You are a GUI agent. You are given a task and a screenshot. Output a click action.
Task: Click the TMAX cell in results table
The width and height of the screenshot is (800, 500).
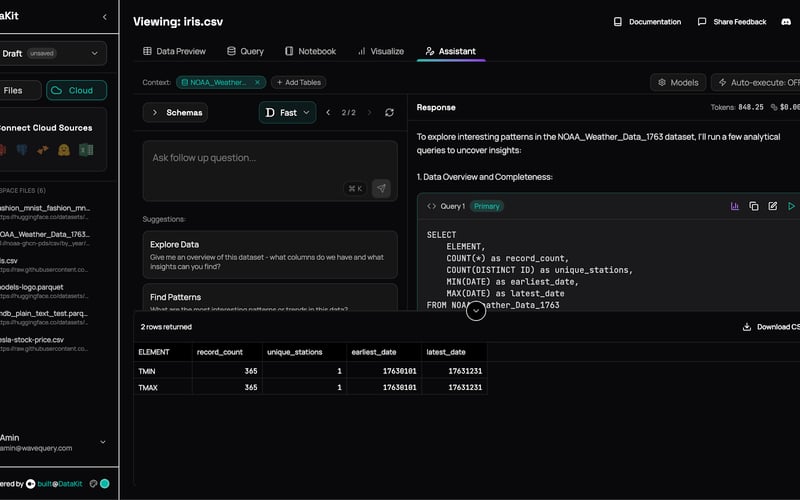[163, 387]
